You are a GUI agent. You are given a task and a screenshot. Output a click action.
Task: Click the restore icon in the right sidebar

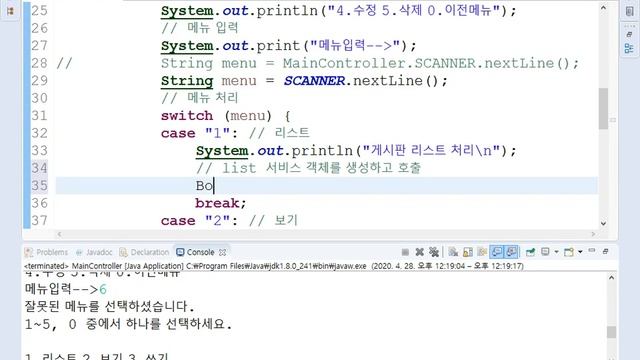pyautogui.click(x=629, y=35)
